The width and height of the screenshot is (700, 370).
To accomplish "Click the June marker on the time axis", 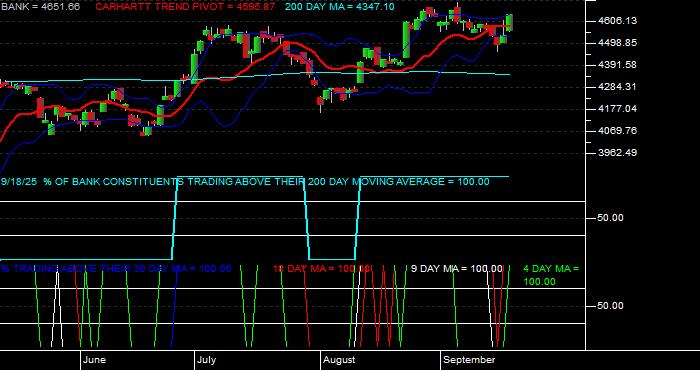I will (x=94, y=360).
